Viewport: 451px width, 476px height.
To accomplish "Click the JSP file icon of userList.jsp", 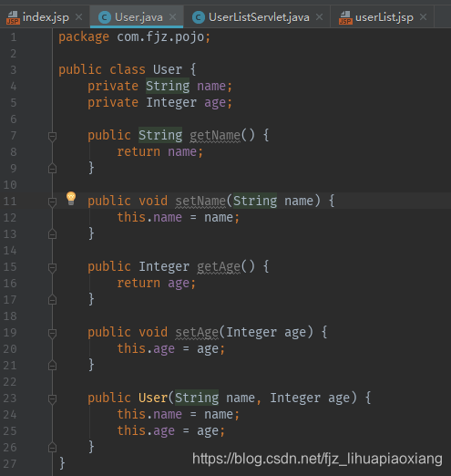I will pos(345,17).
